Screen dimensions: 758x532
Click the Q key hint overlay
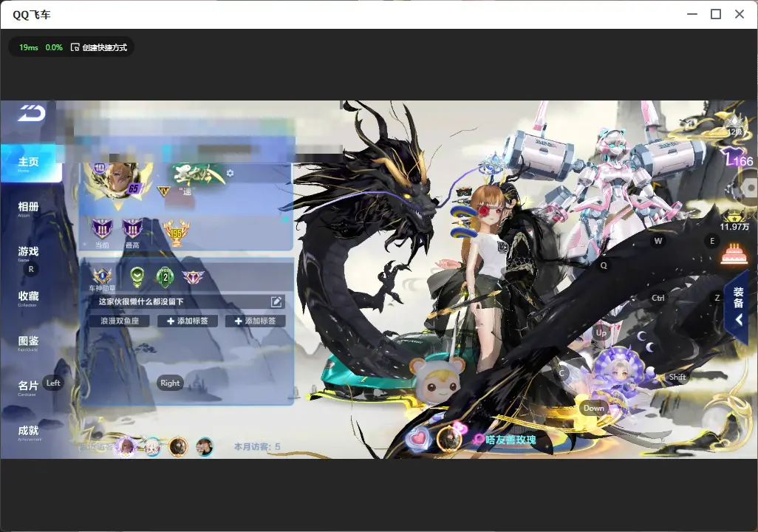click(604, 265)
